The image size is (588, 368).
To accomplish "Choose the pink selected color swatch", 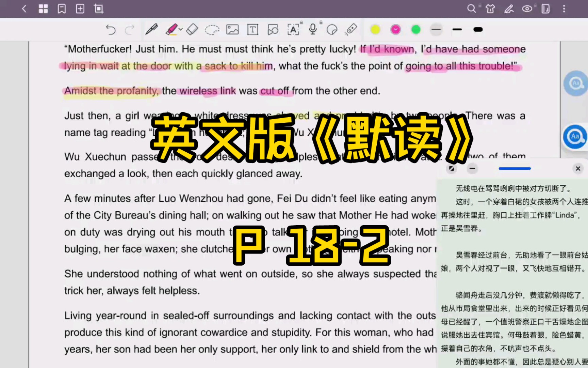I will tap(395, 30).
